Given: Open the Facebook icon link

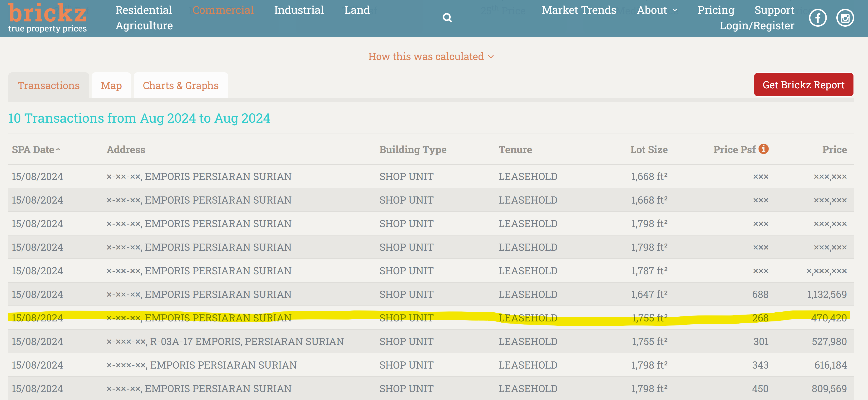Looking at the screenshot, I should tap(818, 18).
